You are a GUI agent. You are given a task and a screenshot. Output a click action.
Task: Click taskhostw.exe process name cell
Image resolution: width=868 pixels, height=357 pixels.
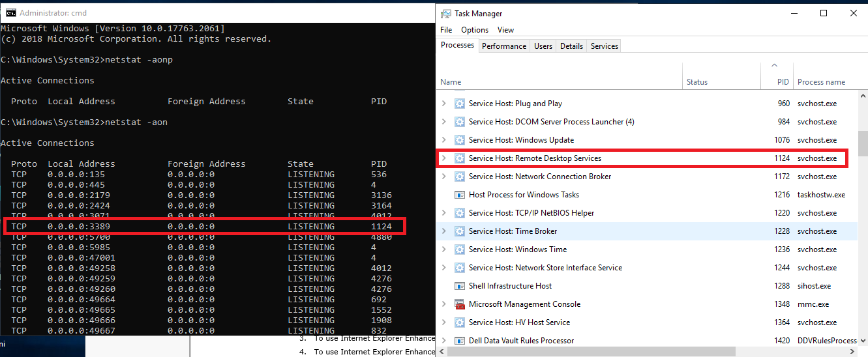pos(821,195)
